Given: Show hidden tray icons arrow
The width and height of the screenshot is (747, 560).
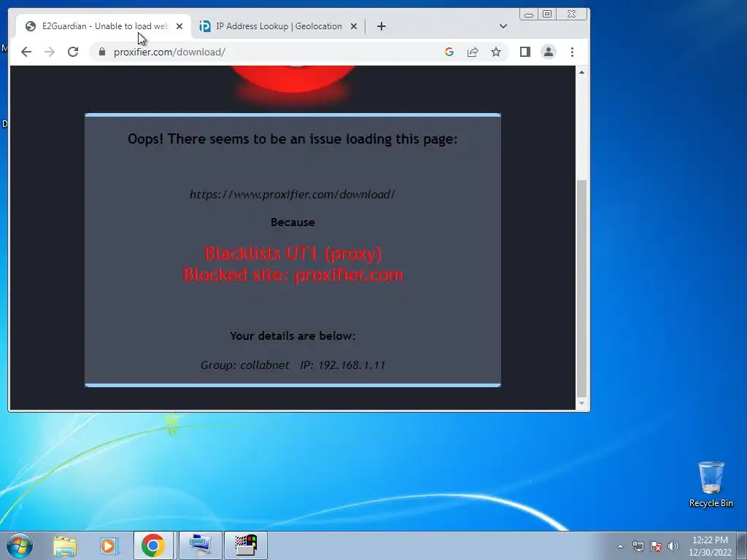Looking at the screenshot, I should coord(620,546).
